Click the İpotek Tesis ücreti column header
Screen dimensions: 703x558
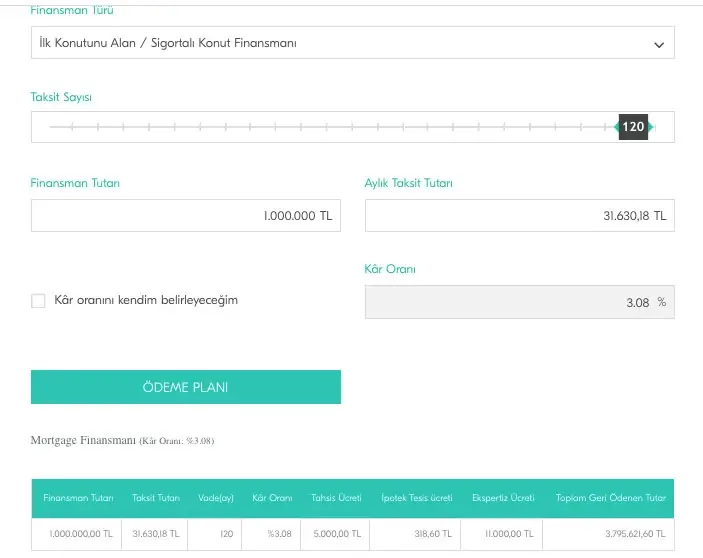417,498
